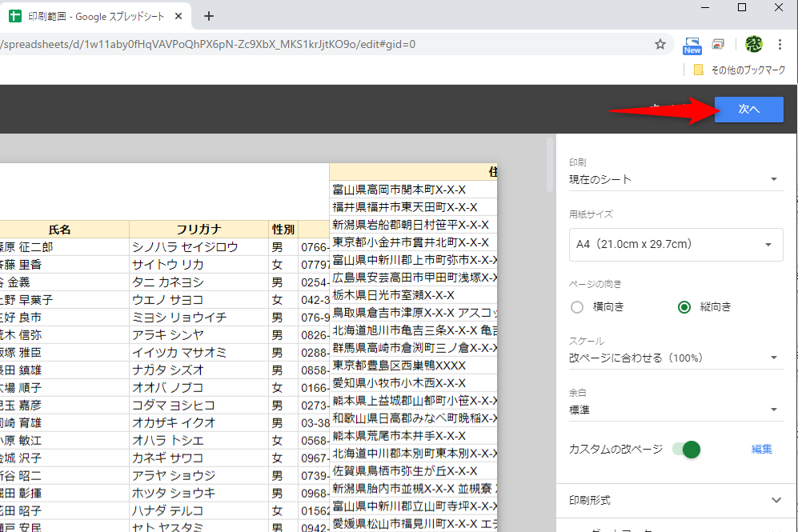
Task: Click the yellow bookmarks folder icon
Action: tap(697, 70)
